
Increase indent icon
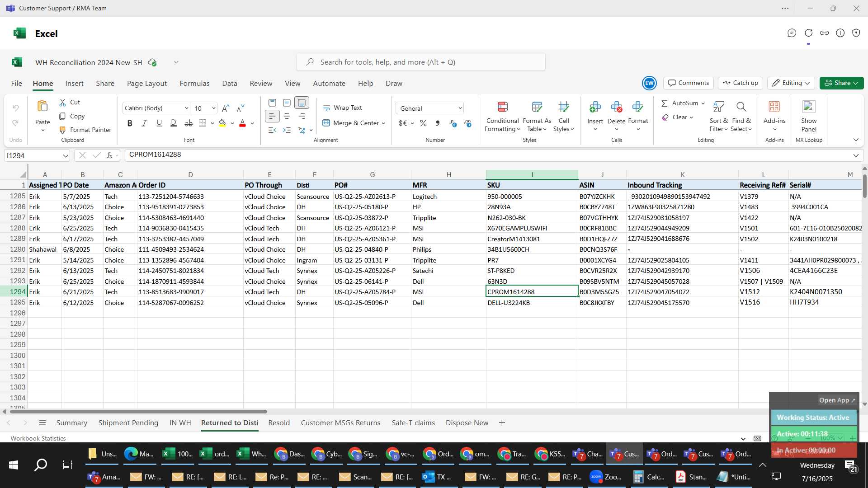click(x=287, y=130)
